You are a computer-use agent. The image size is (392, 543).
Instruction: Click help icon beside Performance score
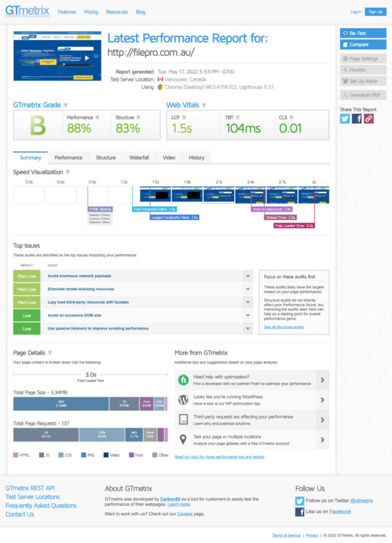pos(97,117)
